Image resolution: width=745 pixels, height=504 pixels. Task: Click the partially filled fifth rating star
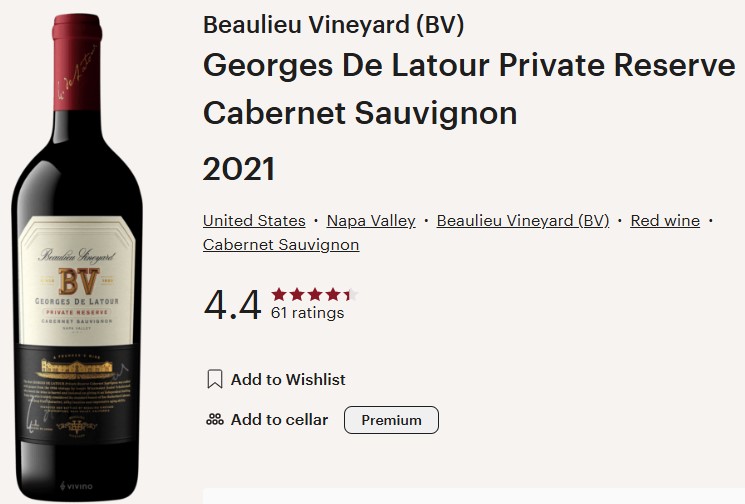pyautogui.click(x=348, y=294)
